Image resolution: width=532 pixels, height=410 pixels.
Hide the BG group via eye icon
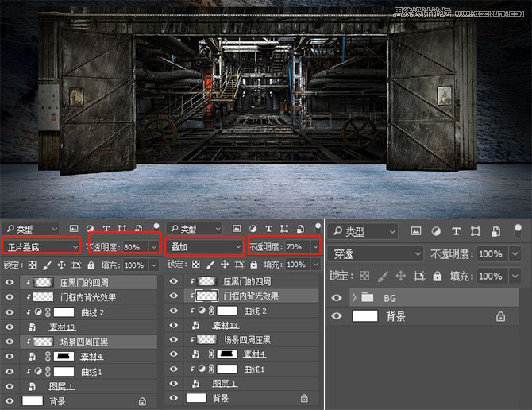(336, 297)
